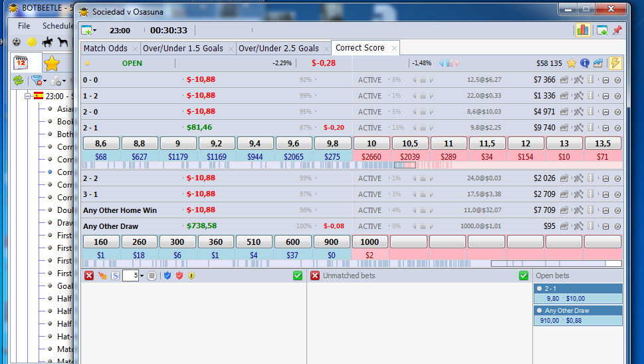The height and width of the screenshot is (364, 644).
Task: Click the stake input field showing 5
Action: tap(131, 275)
